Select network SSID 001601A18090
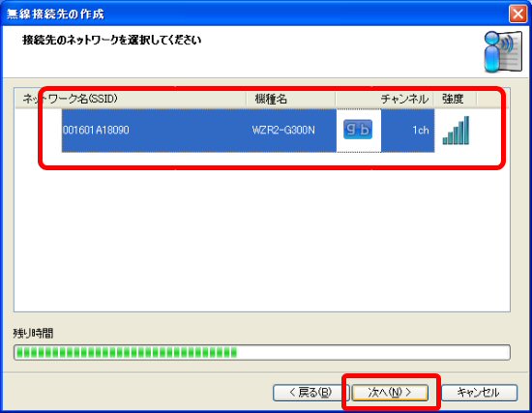This screenshot has height=413, width=532. tap(96, 130)
